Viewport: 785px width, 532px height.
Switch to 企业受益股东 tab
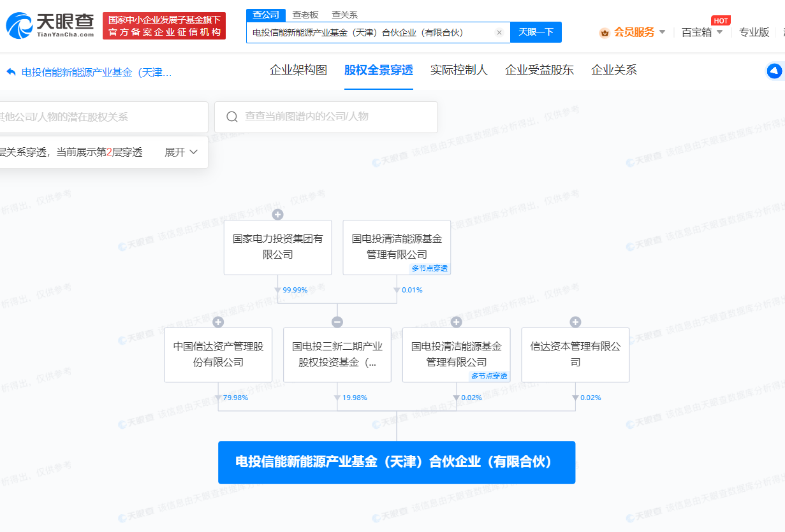(539, 70)
